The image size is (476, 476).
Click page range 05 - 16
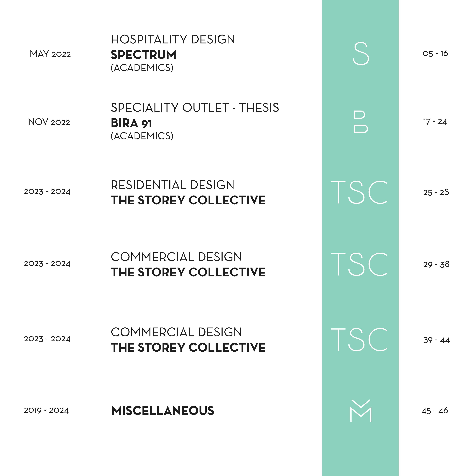pos(435,53)
